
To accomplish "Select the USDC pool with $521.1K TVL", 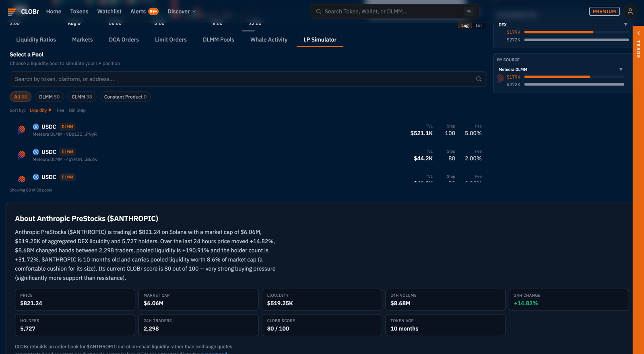I will 248,130.
